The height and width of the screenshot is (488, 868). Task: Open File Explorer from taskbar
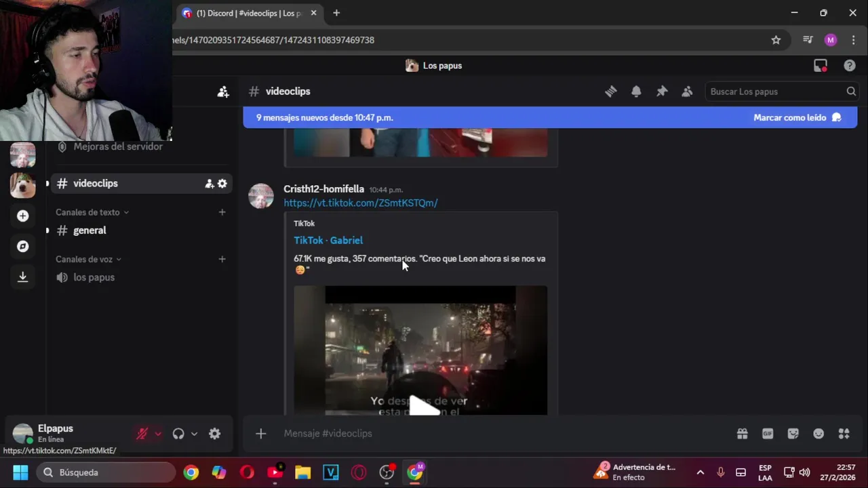tap(302, 472)
